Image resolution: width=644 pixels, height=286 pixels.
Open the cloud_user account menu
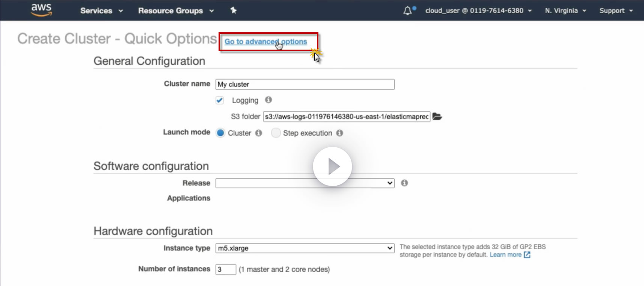tap(478, 11)
